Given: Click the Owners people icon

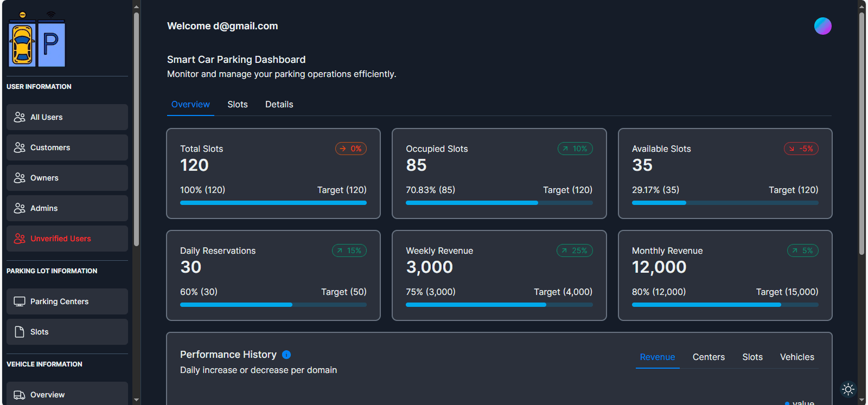Looking at the screenshot, I should [20, 178].
